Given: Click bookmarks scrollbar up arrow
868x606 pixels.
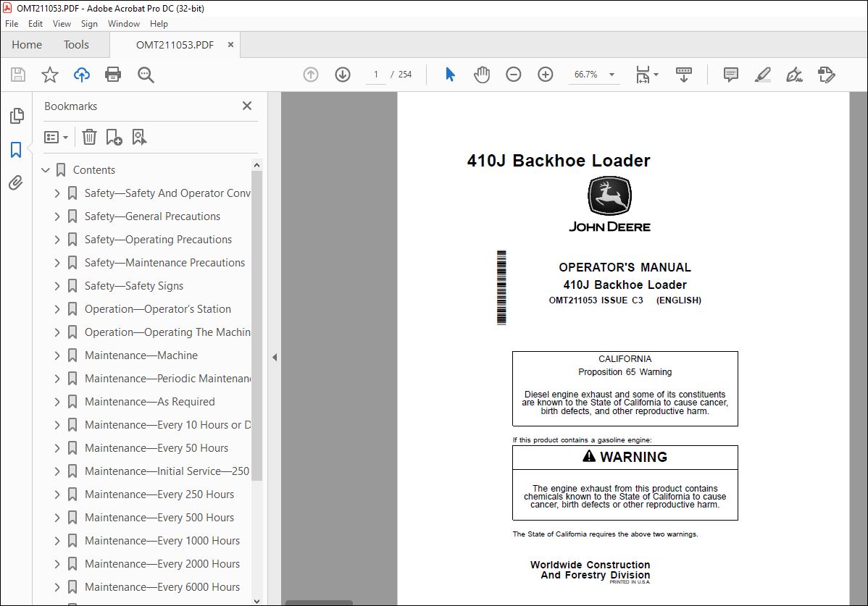Looking at the screenshot, I should 256,165.
